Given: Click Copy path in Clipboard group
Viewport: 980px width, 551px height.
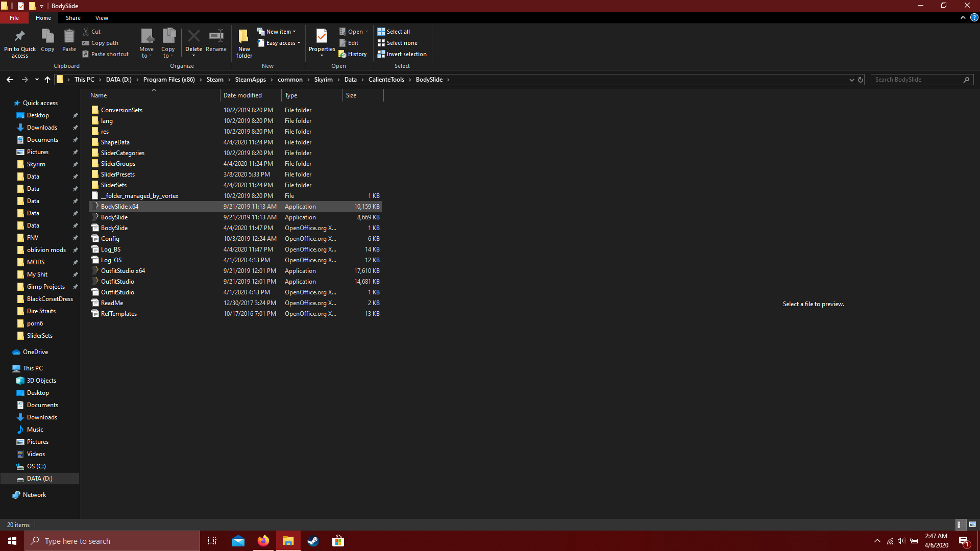Looking at the screenshot, I should pyautogui.click(x=101, y=43).
